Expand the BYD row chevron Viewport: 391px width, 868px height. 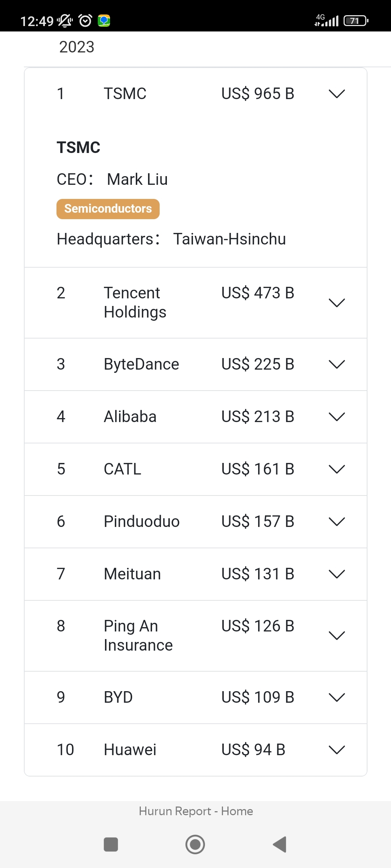pyautogui.click(x=337, y=697)
